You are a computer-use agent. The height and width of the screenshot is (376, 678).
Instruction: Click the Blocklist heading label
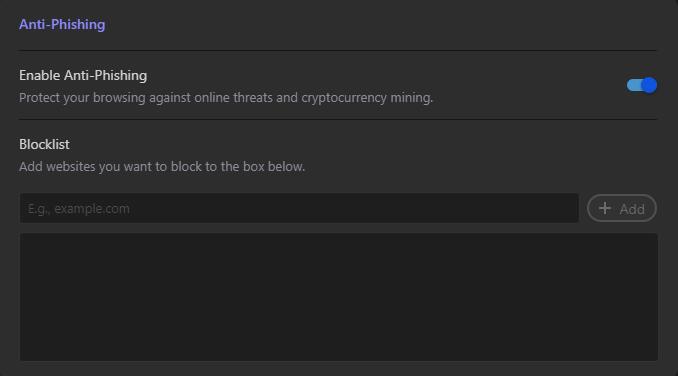[44, 144]
